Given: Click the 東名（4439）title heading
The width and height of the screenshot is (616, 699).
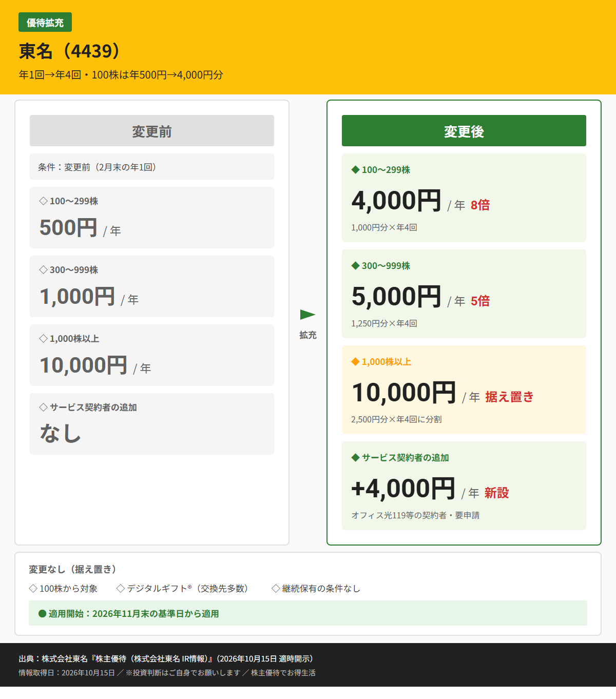Looking at the screenshot, I should [70, 51].
